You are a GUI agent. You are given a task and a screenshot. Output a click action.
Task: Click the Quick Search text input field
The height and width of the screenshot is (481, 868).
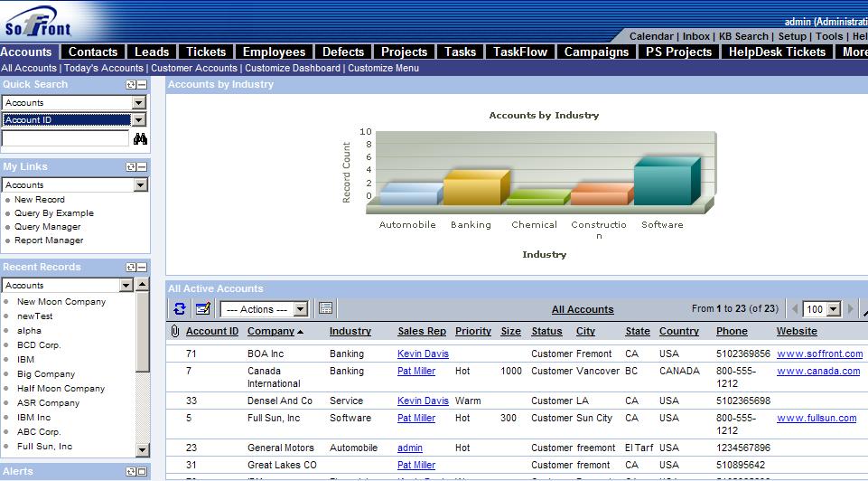[x=65, y=138]
